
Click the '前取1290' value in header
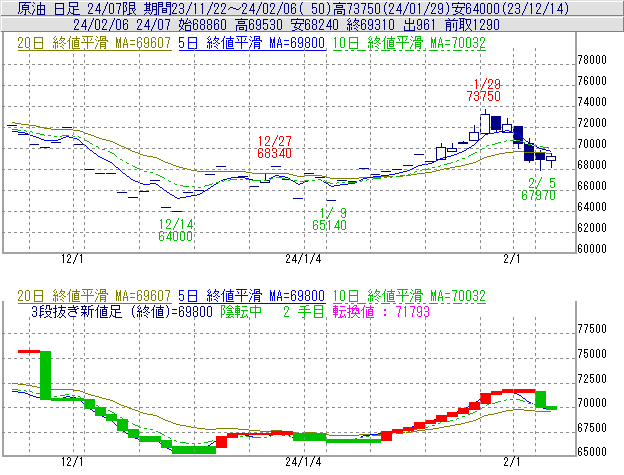472,25
